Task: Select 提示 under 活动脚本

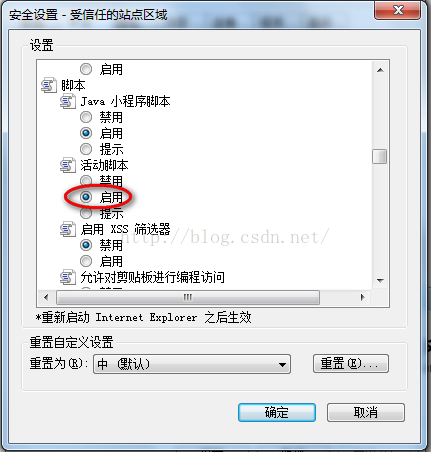Action: tap(86, 213)
